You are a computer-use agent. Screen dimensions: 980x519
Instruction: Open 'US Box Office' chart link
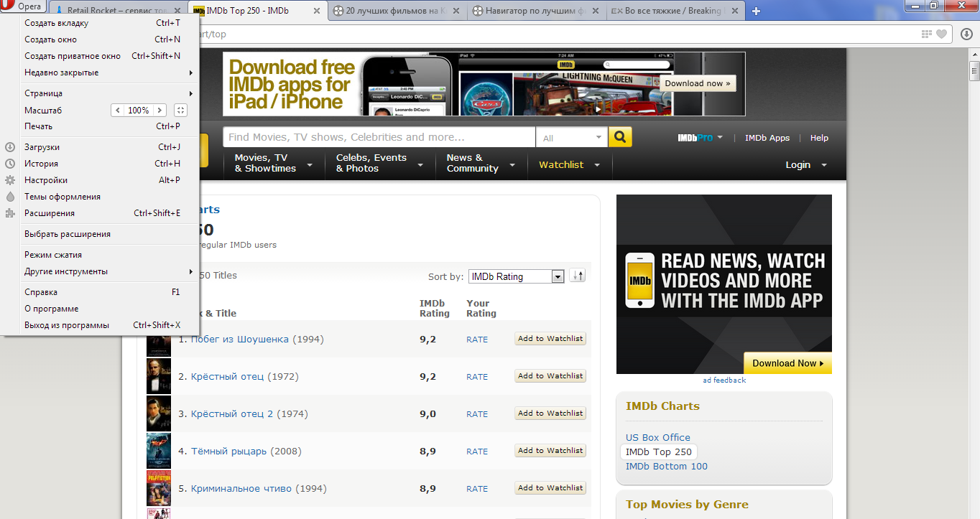658,437
